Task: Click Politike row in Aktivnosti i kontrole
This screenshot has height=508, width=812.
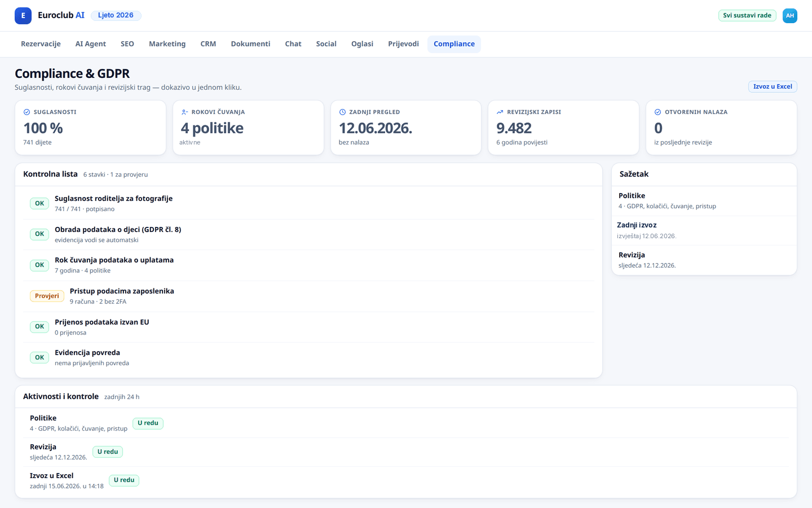Action: [x=406, y=423]
